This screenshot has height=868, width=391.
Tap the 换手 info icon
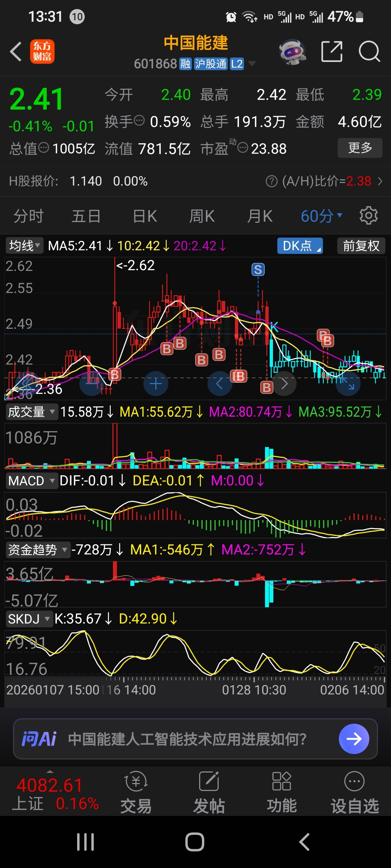[x=139, y=120]
